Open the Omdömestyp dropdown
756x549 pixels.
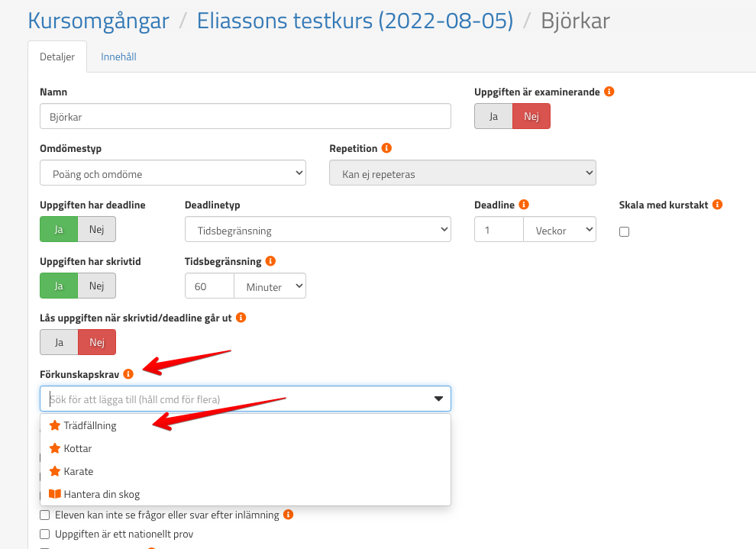[173, 173]
